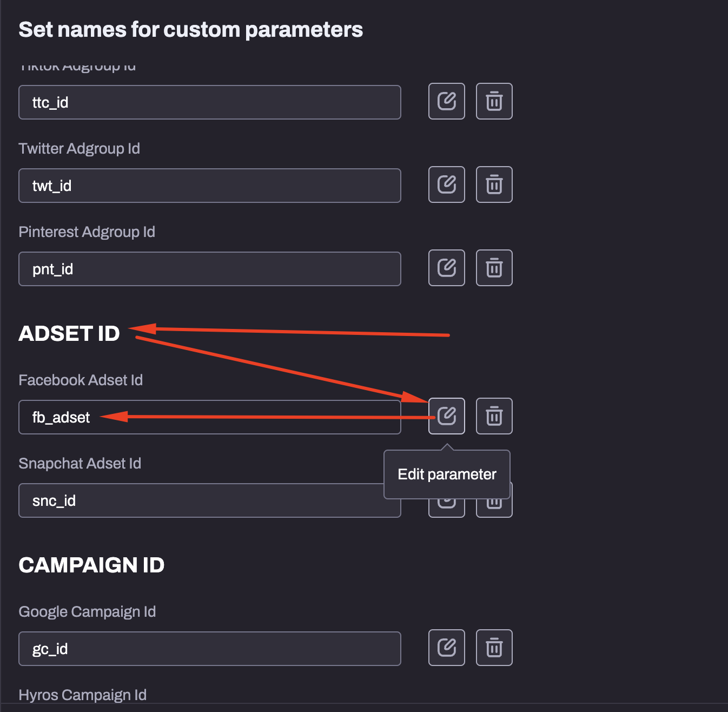Click the delete icon for Tiktok Adgroup Id
728x712 pixels.
click(493, 101)
